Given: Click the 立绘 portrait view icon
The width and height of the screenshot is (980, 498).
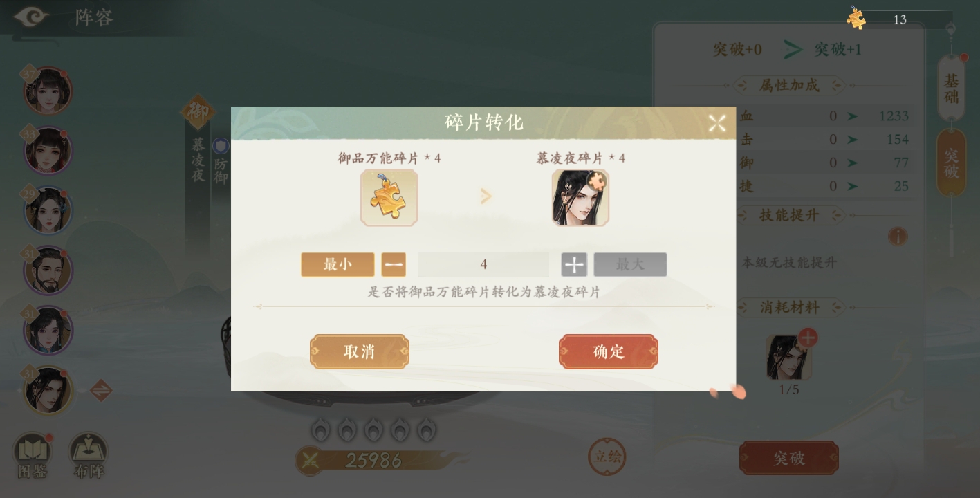Looking at the screenshot, I should (607, 456).
